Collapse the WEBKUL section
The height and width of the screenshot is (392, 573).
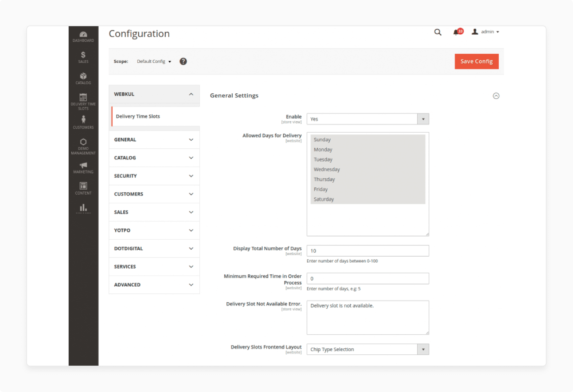tap(154, 94)
